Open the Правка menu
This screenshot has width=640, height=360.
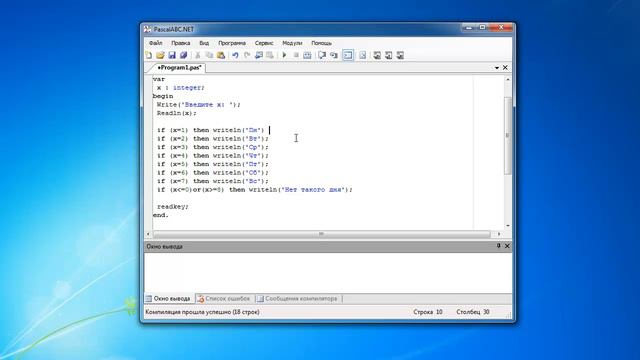click(180, 43)
